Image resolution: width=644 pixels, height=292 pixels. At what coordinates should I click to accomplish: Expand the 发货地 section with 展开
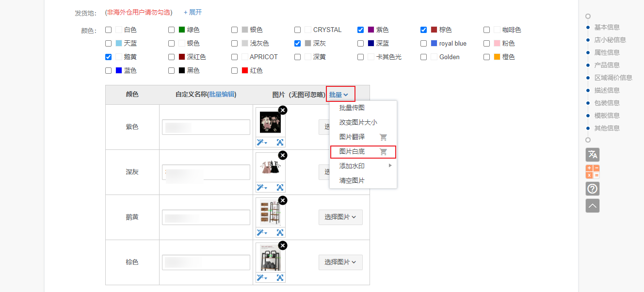coord(193,12)
